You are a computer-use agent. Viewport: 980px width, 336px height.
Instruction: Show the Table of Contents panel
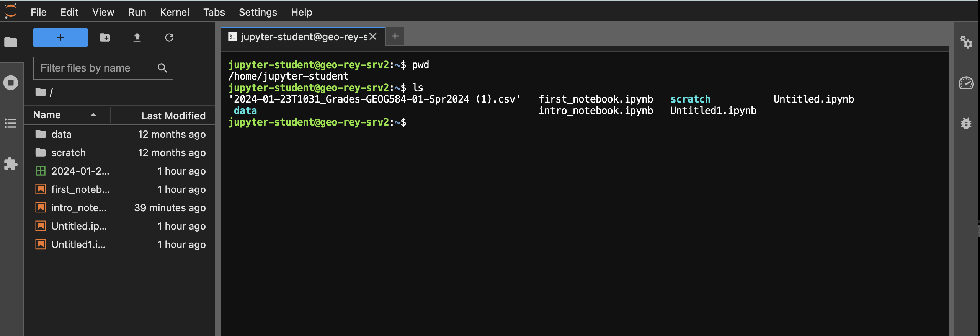[11, 123]
